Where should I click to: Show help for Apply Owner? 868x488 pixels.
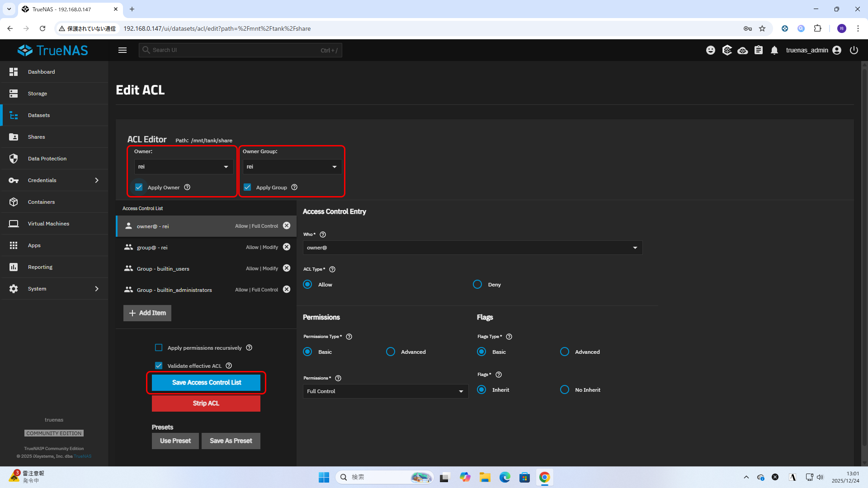(187, 188)
